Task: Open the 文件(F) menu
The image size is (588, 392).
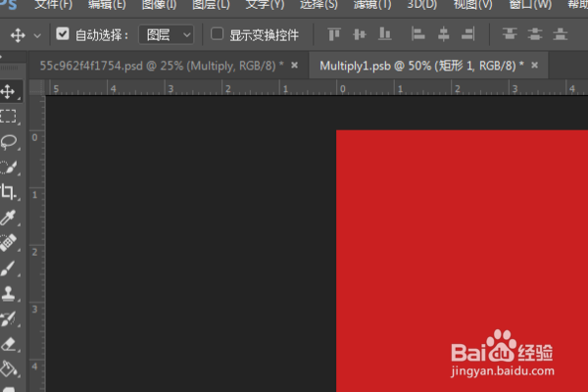Action: [53, 5]
